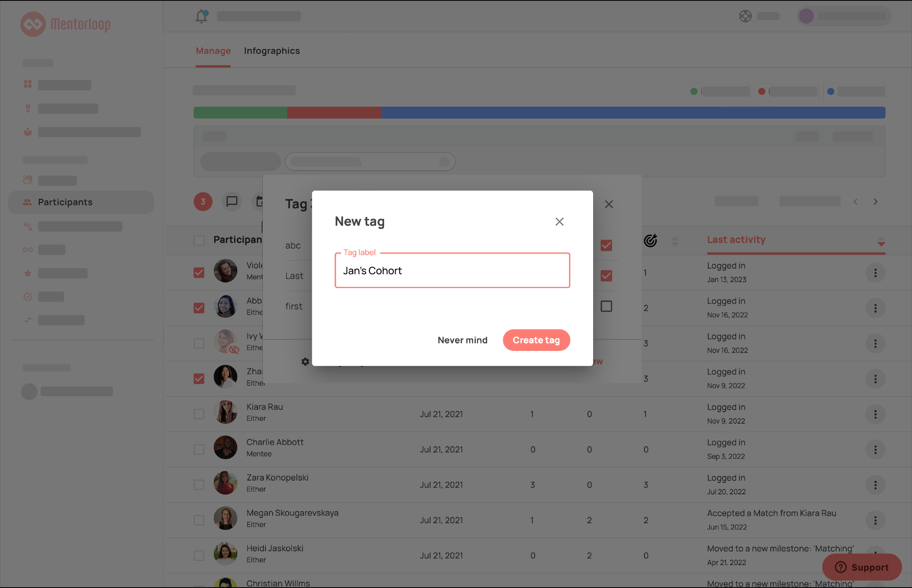Click the search filter input field
The image size is (912, 588).
tap(370, 162)
